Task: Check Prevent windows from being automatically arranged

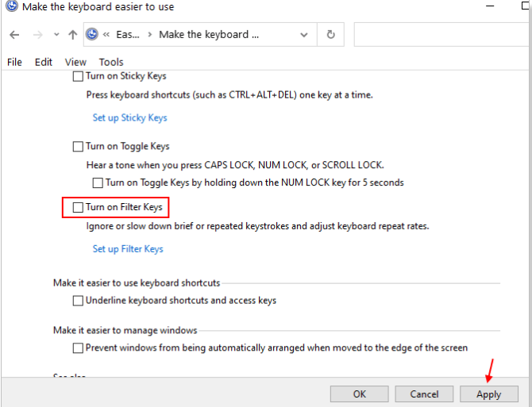Action: (78, 348)
